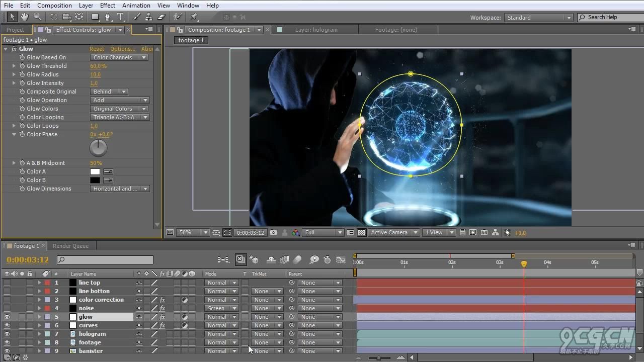This screenshot has width=644, height=362.
Task: Open the Comp Flowchart icon in viewer
Action: [x=496, y=233]
